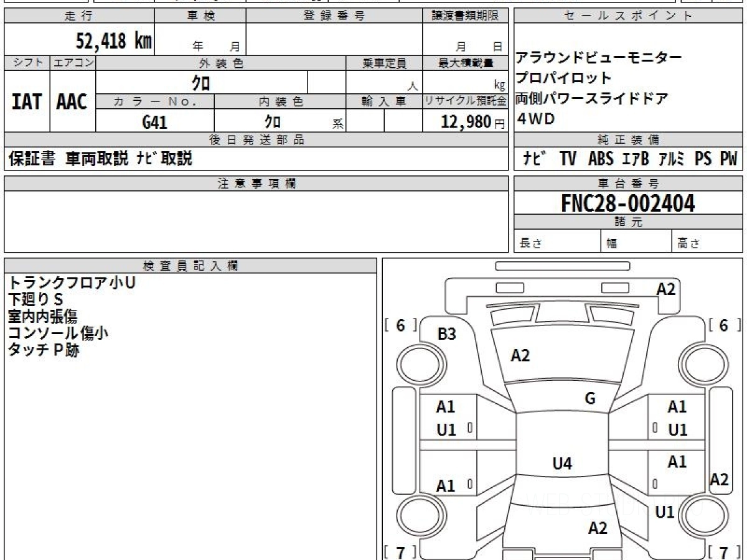Click the B3 damage mark on the diagram

pyautogui.click(x=446, y=334)
